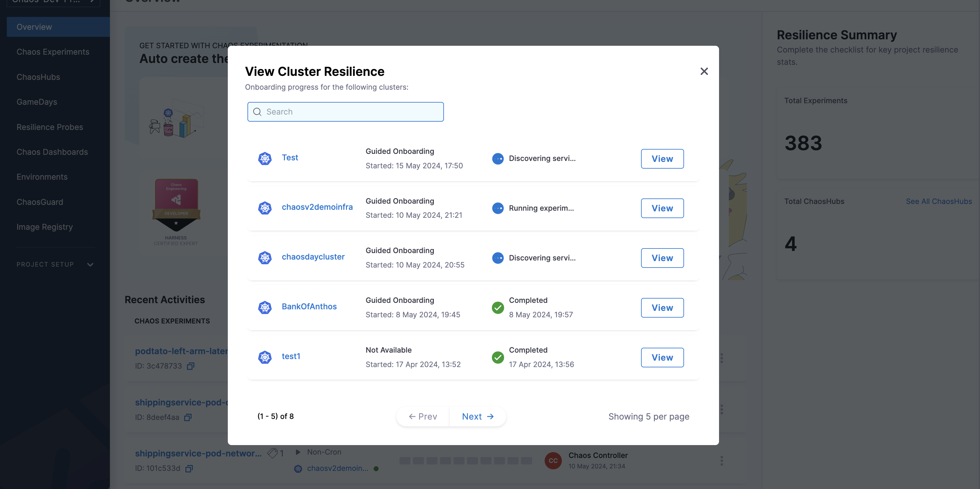
Task: Open GameDays in the sidebar
Action: 37,102
